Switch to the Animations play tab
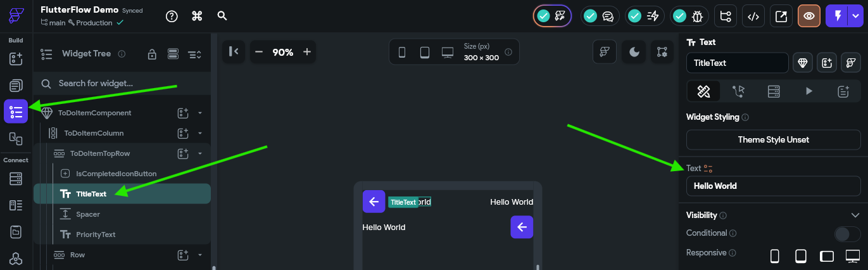Screen dimensions: 868x270 tap(808, 91)
